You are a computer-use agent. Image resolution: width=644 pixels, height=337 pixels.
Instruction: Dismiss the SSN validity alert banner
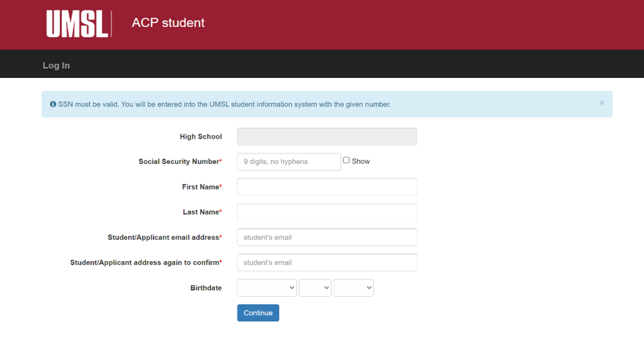tap(602, 103)
